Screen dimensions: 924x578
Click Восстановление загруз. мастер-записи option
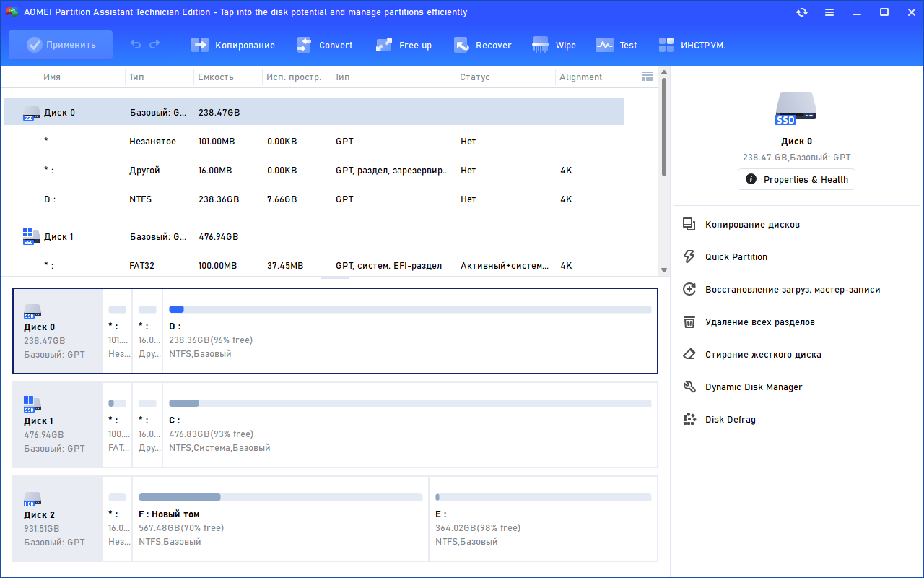793,290
